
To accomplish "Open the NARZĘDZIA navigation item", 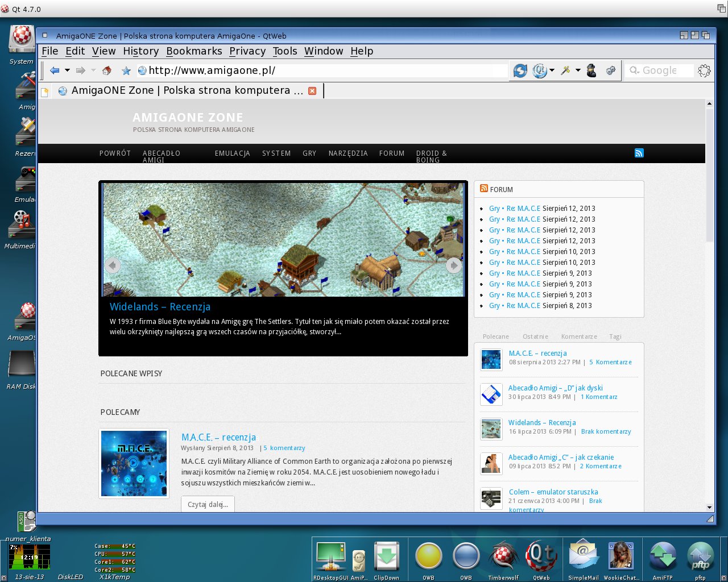I will tap(348, 153).
